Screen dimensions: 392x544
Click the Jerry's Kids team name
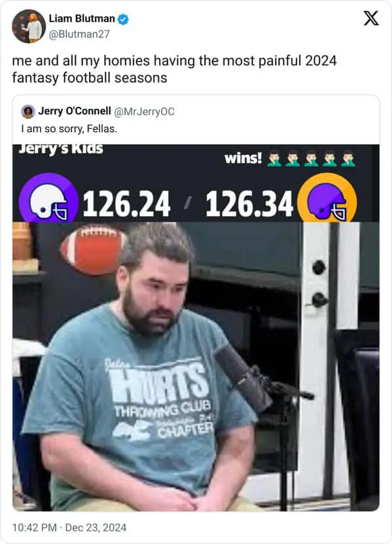pyautogui.click(x=61, y=149)
